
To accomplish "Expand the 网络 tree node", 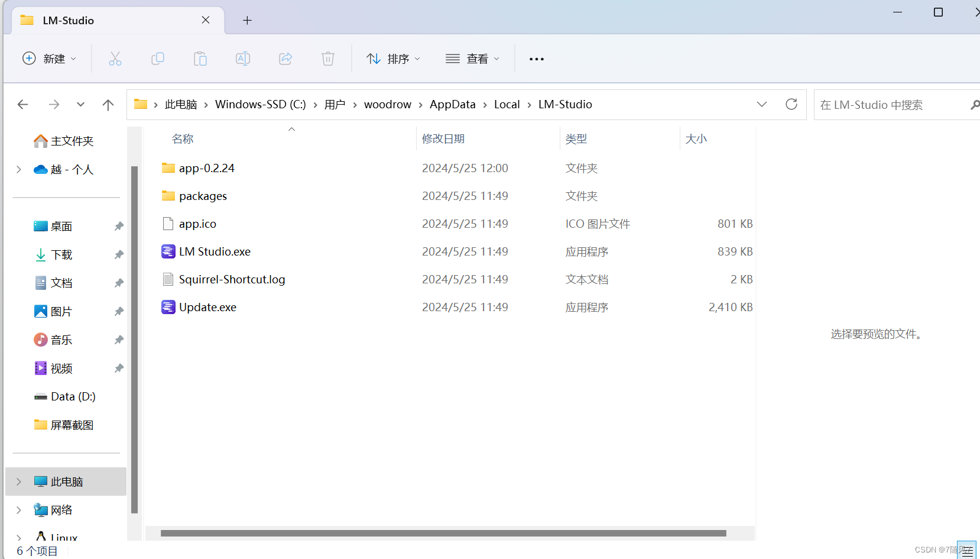I will point(19,510).
